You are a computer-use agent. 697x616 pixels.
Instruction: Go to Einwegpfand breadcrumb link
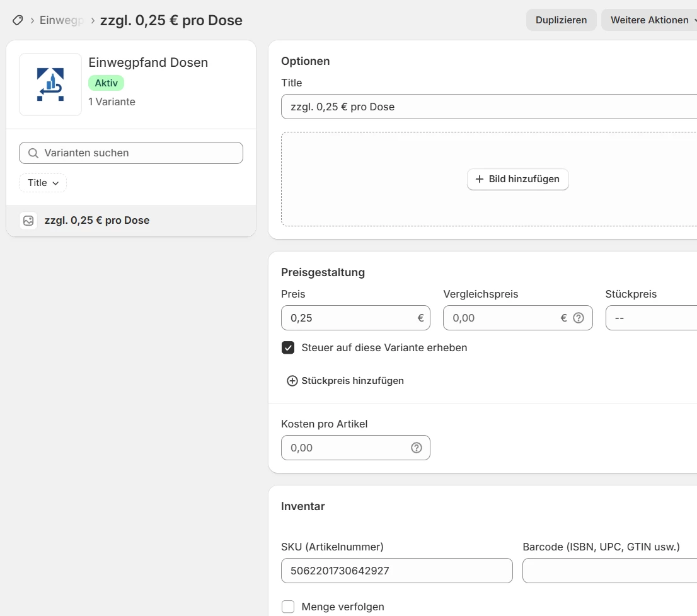coord(61,20)
